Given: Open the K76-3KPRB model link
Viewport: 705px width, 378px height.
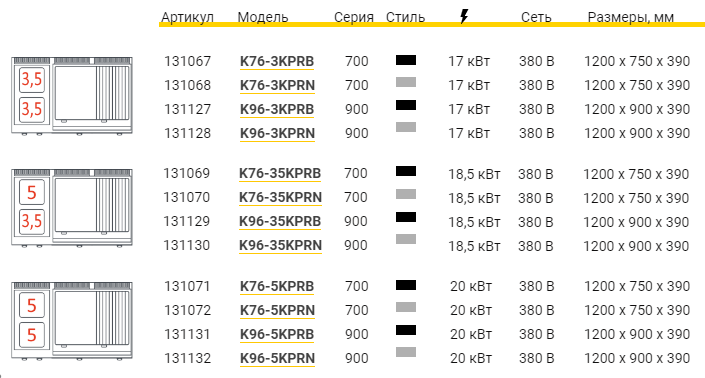Looking at the screenshot, I should pos(277,61).
